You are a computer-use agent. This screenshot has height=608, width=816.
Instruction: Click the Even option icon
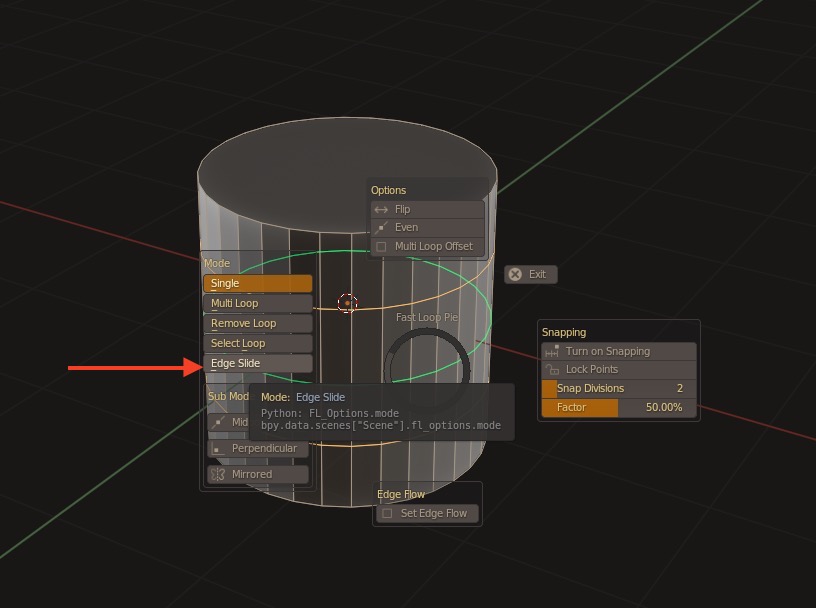381,227
